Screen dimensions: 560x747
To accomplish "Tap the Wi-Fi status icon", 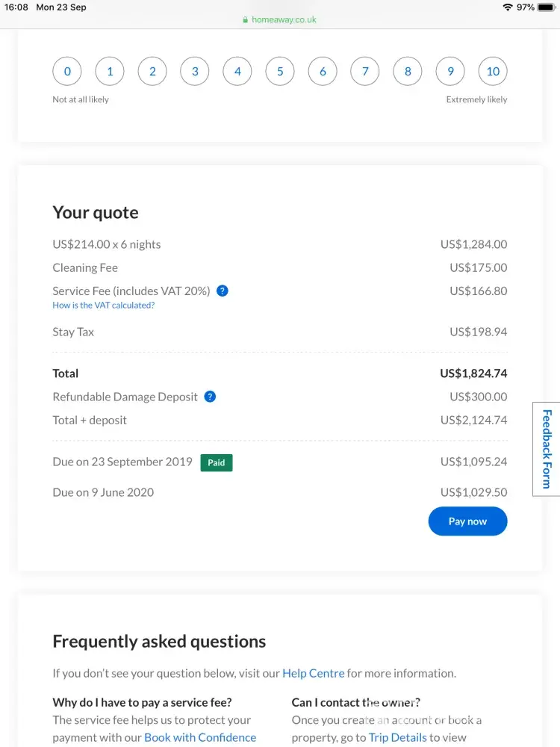I will click(508, 7).
